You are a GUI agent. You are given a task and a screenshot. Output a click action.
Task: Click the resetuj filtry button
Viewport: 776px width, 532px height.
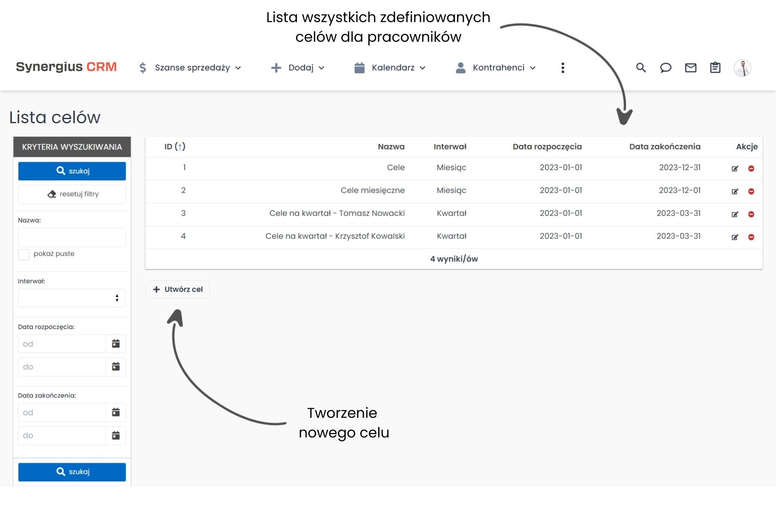[x=72, y=194]
